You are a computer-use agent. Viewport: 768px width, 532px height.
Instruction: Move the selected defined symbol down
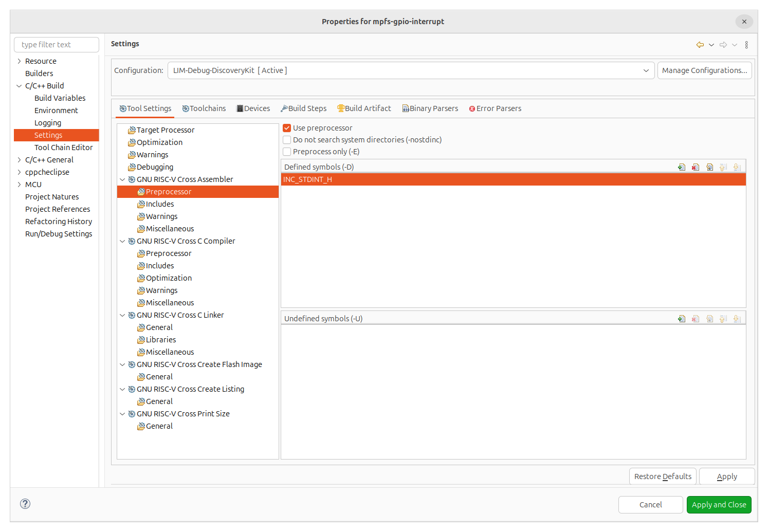click(736, 167)
